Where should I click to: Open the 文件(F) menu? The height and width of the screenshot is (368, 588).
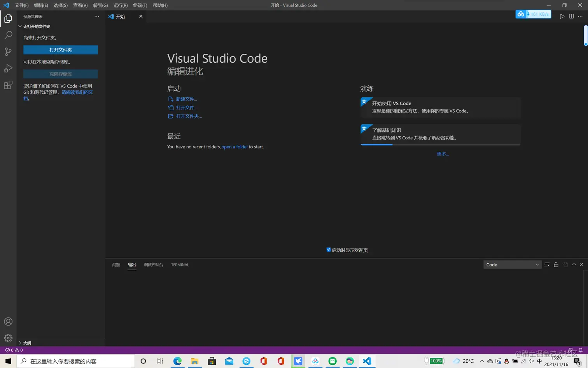click(22, 5)
